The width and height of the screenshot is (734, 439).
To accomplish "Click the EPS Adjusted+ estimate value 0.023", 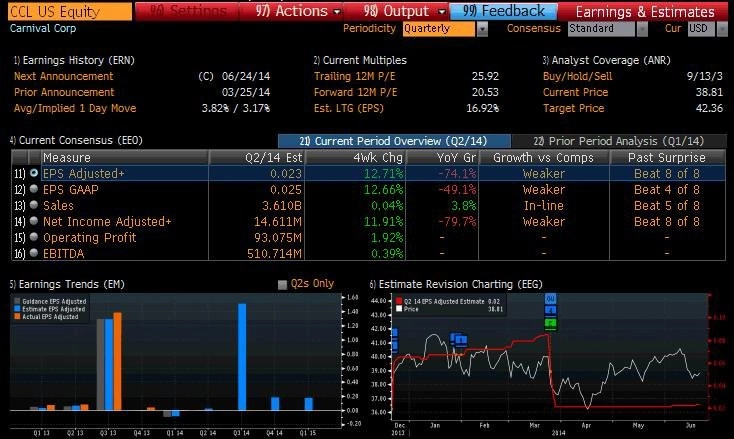I will tap(286, 174).
